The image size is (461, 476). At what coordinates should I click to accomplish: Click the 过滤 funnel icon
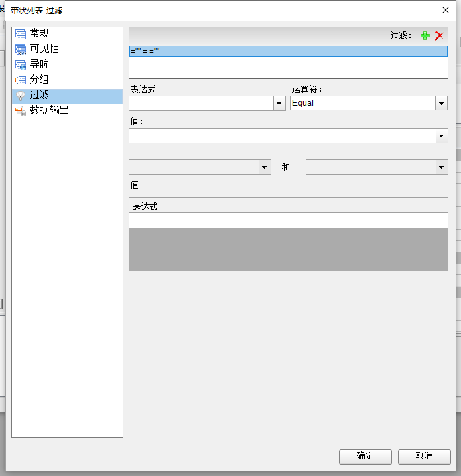coord(21,96)
